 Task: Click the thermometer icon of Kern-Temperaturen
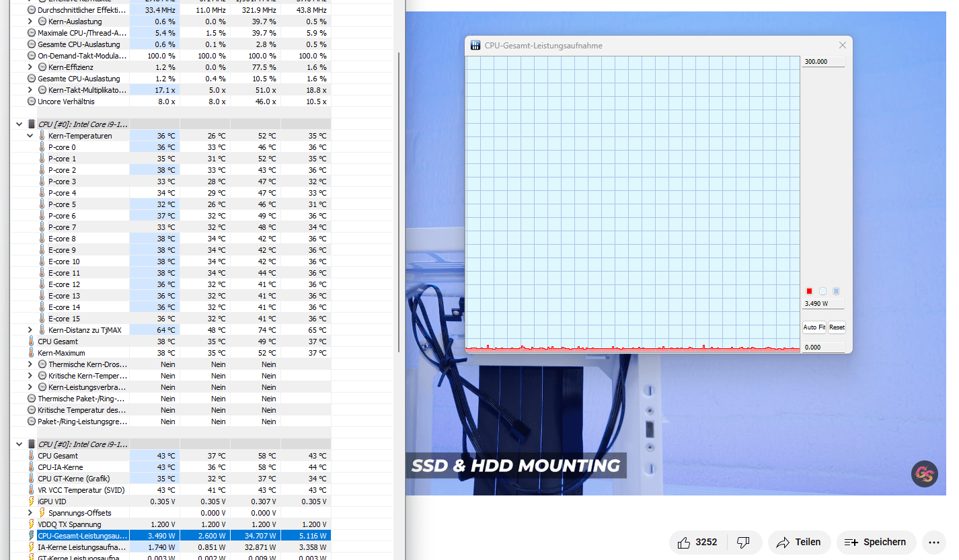pyautogui.click(x=42, y=136)
